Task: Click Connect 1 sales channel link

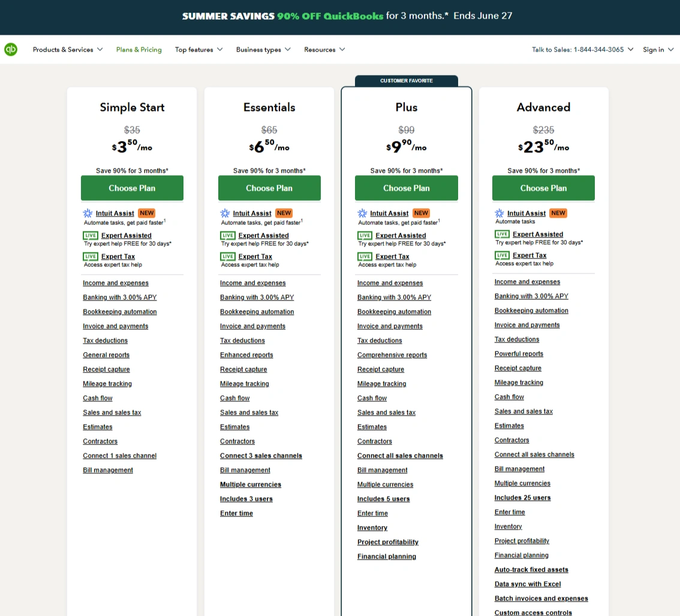Action: [120, 455]
